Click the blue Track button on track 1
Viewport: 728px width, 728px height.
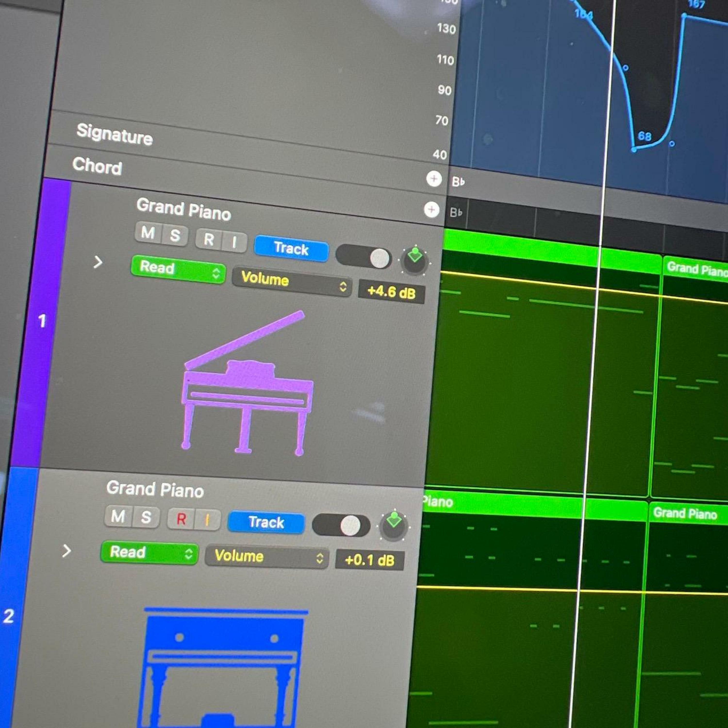click(x=291, y=249)
